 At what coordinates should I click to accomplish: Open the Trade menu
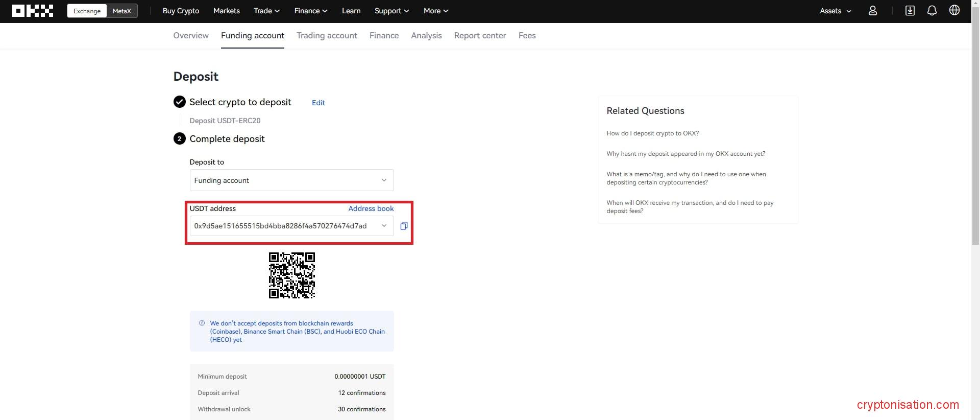266,11
